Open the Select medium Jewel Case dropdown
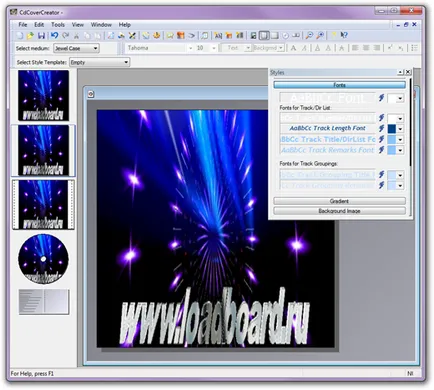 tap(76, 48)
